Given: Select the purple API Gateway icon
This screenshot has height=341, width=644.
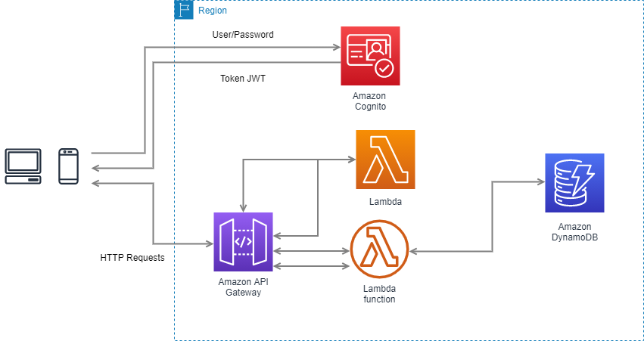Looking at the screenshot, I should click(243, 242).
